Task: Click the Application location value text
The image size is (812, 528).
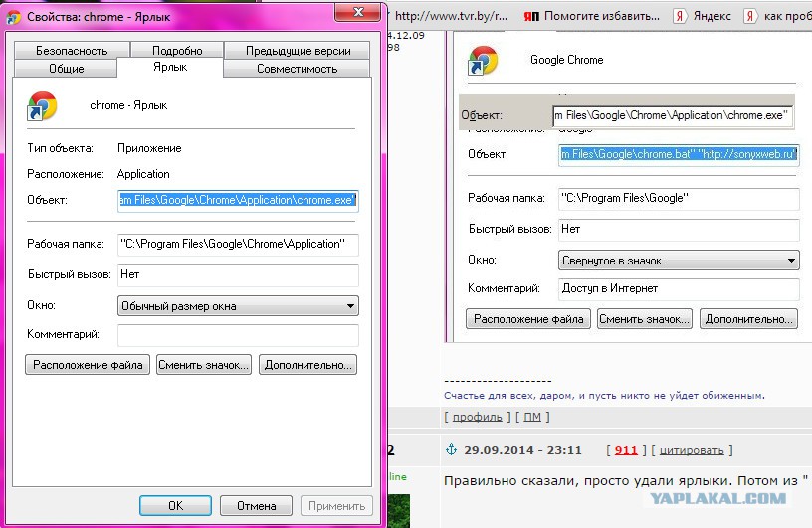Action: point(143,174)
